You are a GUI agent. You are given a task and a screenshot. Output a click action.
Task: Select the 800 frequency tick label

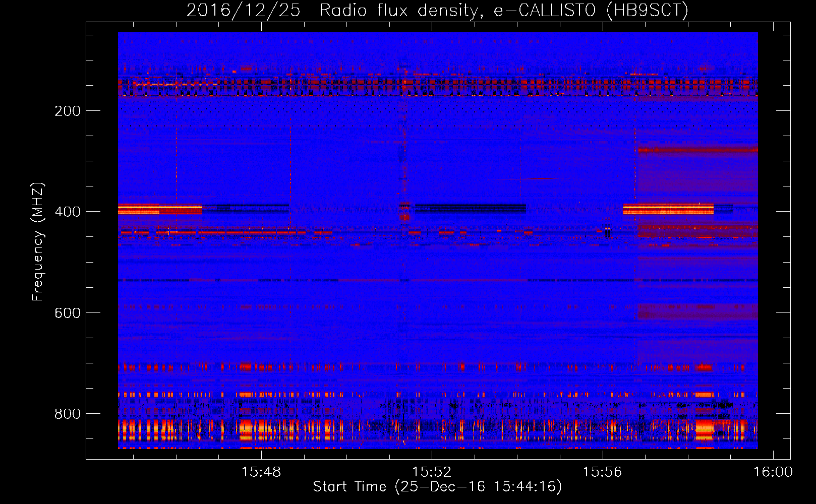(x=68, y=414)
